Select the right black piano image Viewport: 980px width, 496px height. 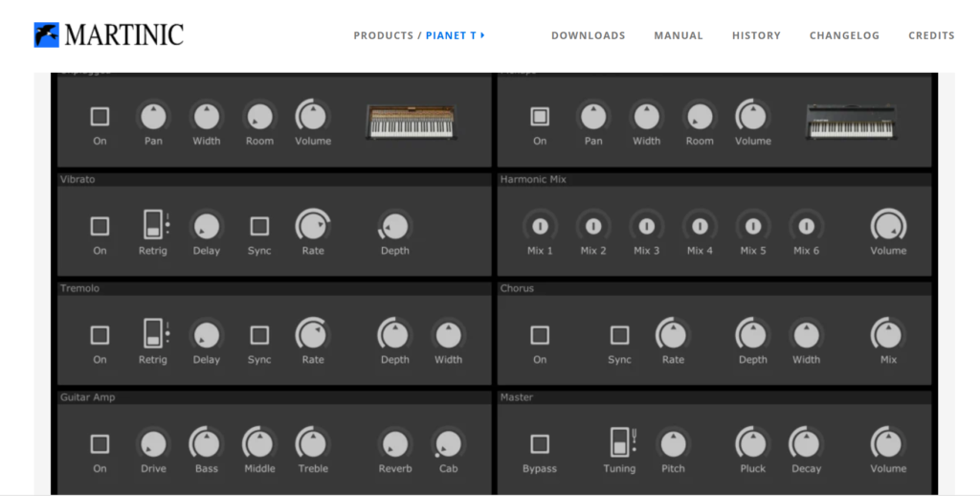pyautogui.click(x=850, y=121)
